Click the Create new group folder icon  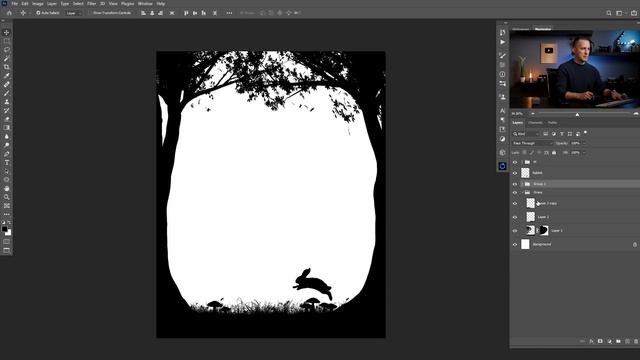(618, 341)
